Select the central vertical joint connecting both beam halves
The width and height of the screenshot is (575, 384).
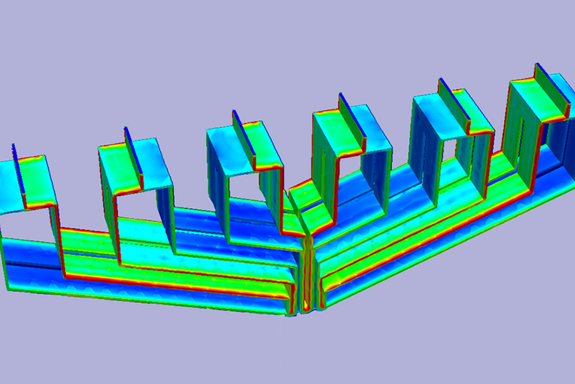tap(307, 274)
